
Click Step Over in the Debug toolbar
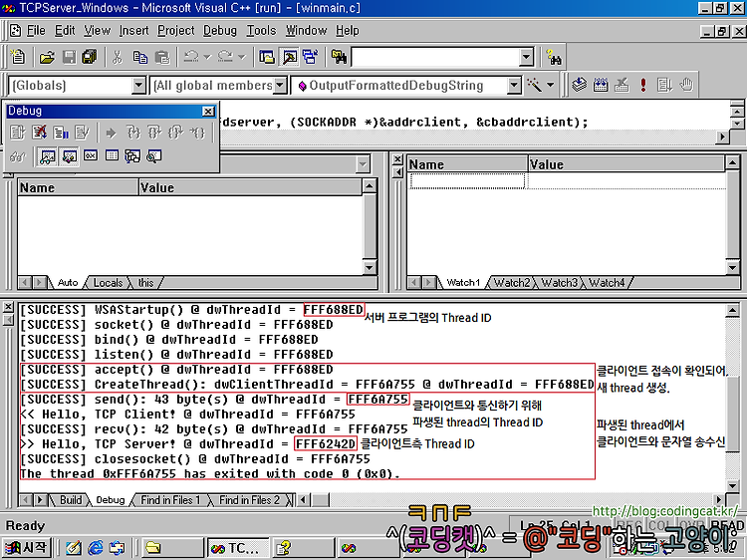coord(154,132)
